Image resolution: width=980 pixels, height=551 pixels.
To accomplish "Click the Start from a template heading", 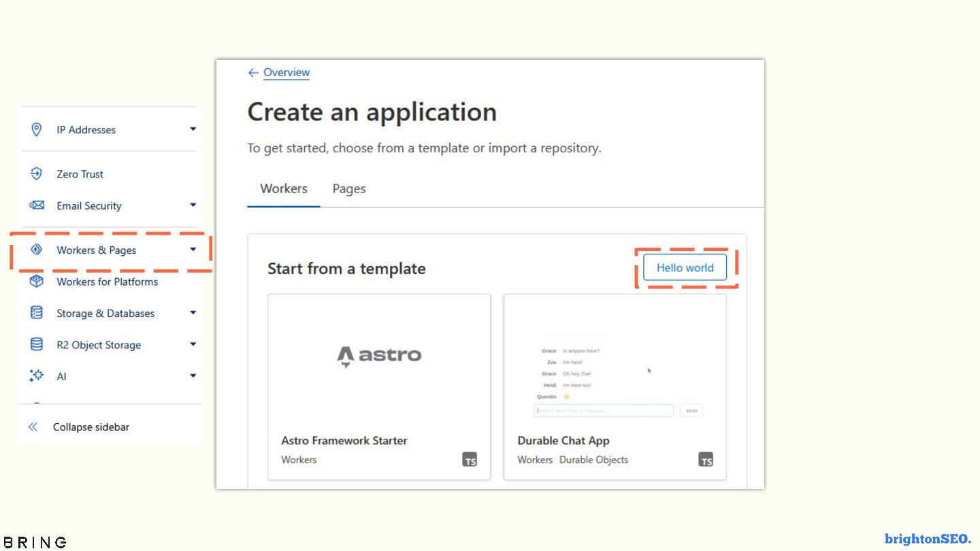I will [x=346, y=269].
